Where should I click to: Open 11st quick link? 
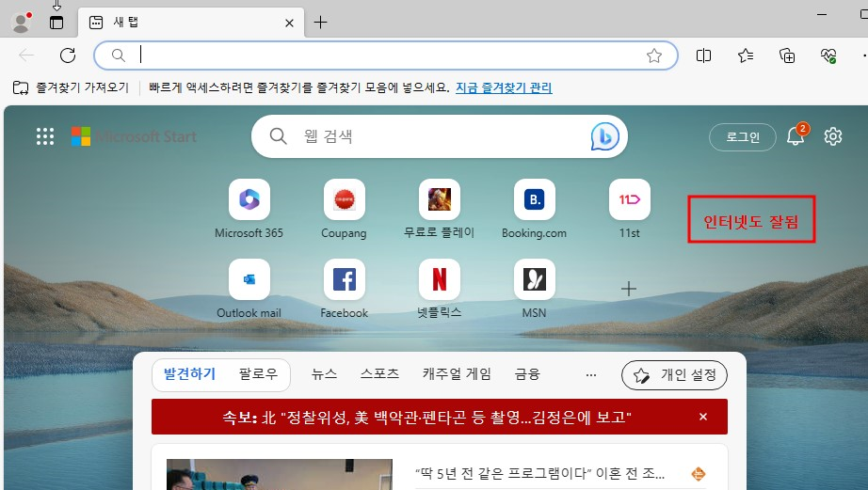click(x=630, y=209)
